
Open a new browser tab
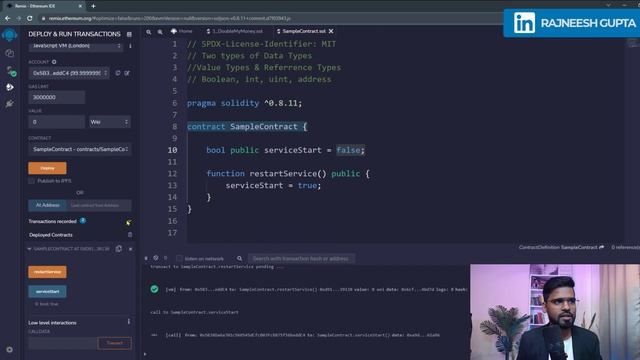[93, 6]
